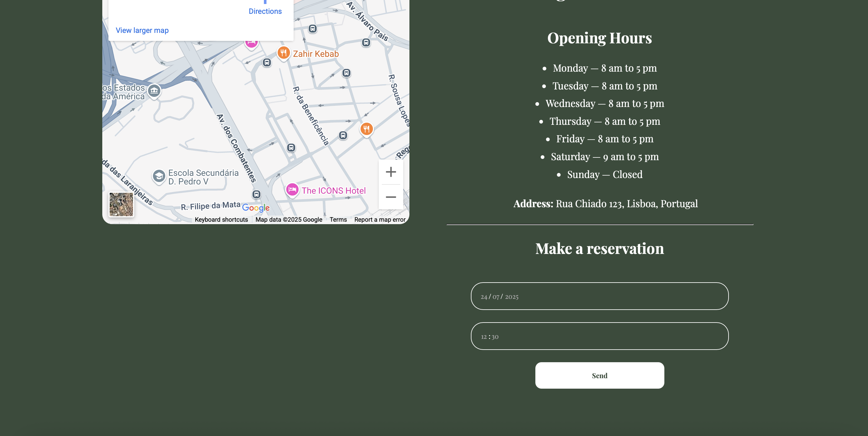Image resolution: width=868 pixels, height=436 pixels.
Task: Open the map Terms link
Action: (338, 220)
